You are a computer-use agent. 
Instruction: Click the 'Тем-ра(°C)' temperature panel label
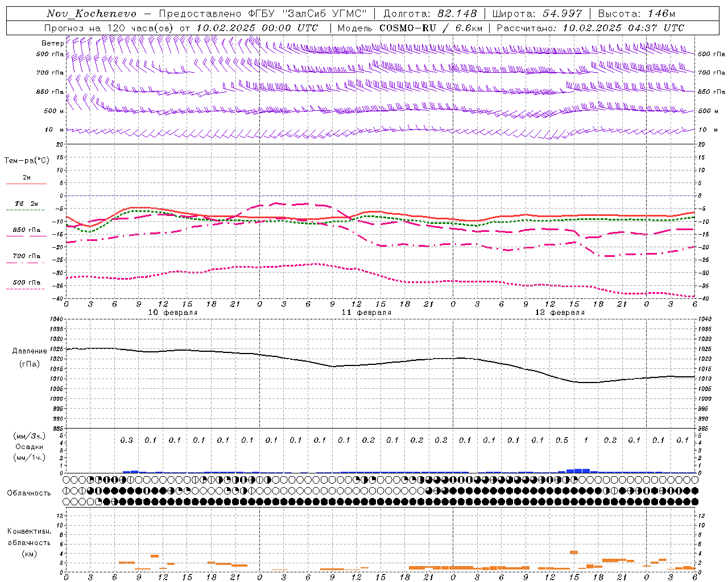[27, 161]
